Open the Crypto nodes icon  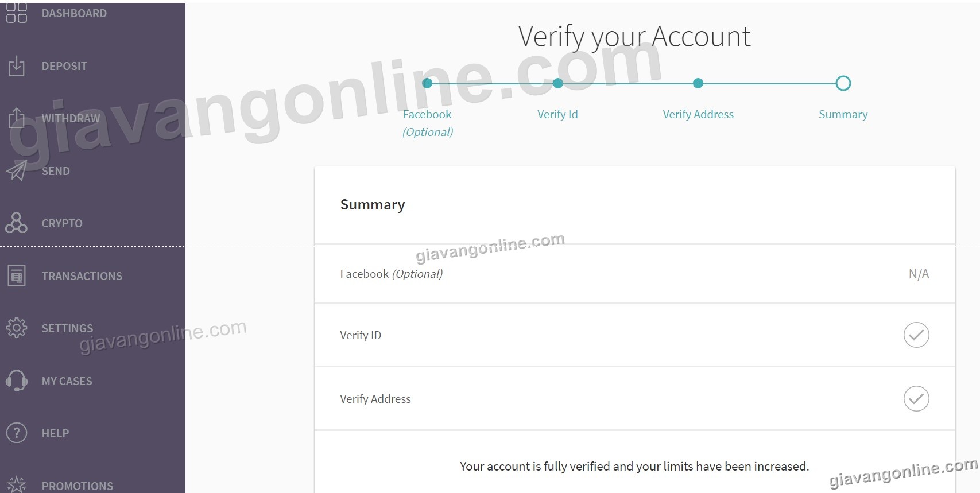pos(16,223)
